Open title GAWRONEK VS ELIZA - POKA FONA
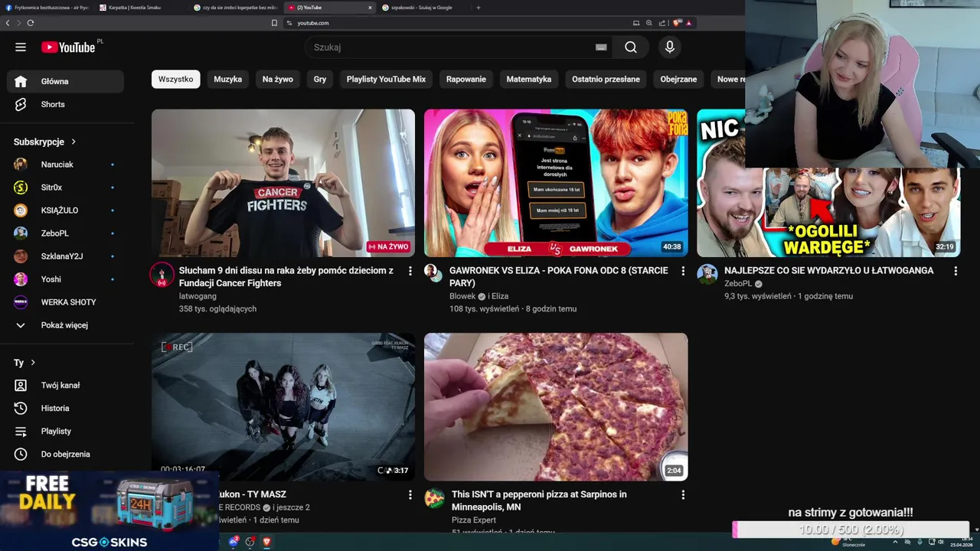This screenshot has height=551, width=980. 559,277
